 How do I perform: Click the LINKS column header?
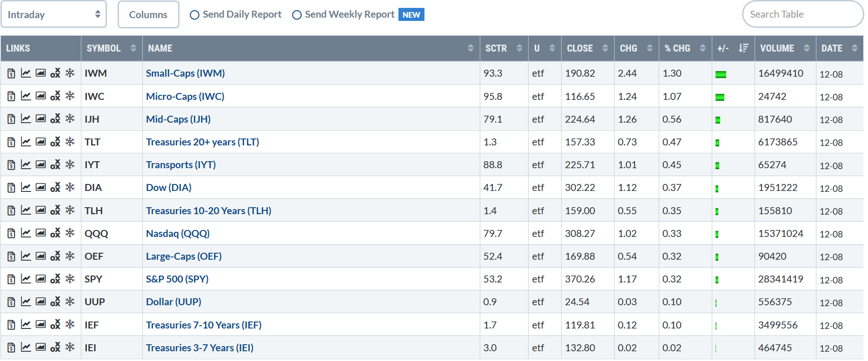(x=41, y=48)
